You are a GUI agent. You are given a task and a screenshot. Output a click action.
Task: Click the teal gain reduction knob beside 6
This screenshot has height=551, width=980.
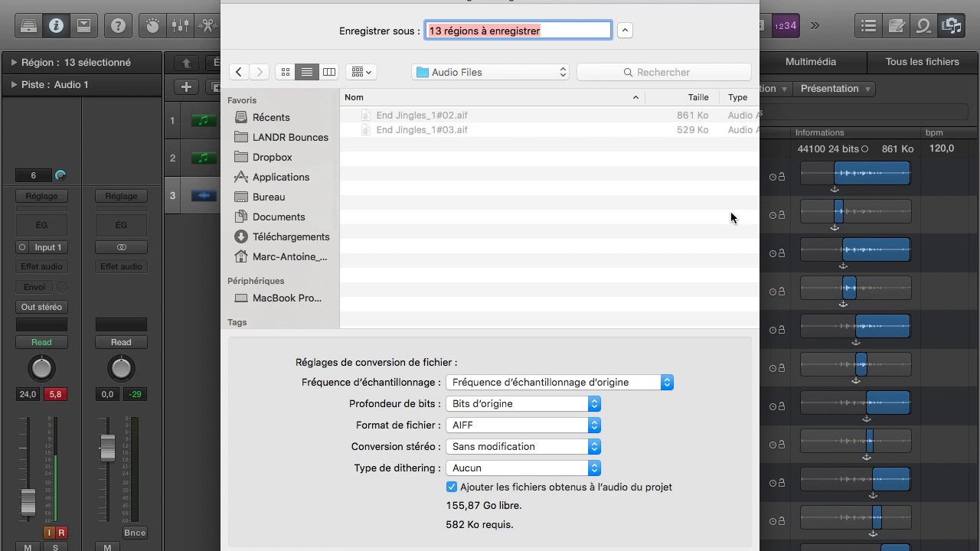click(60, 175)
